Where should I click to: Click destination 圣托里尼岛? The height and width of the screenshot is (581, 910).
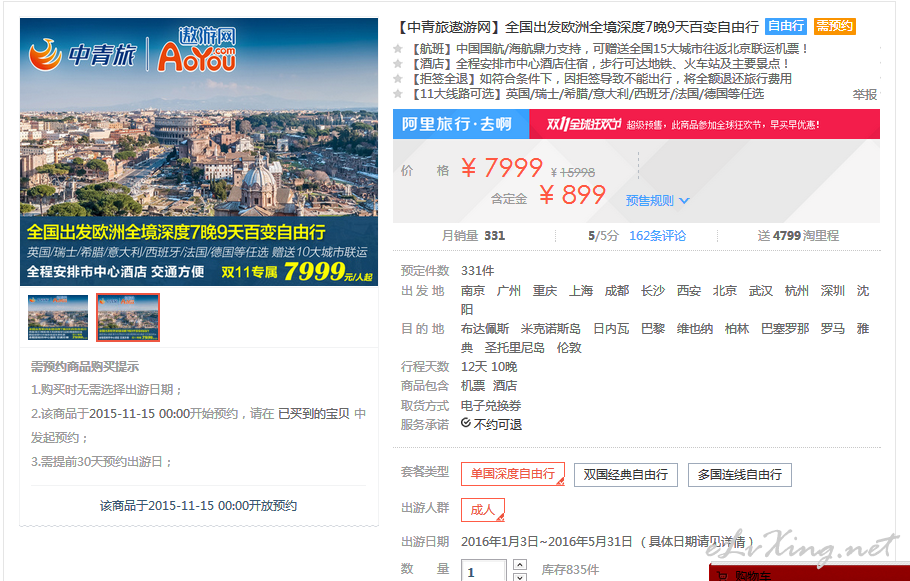point(515,348)
